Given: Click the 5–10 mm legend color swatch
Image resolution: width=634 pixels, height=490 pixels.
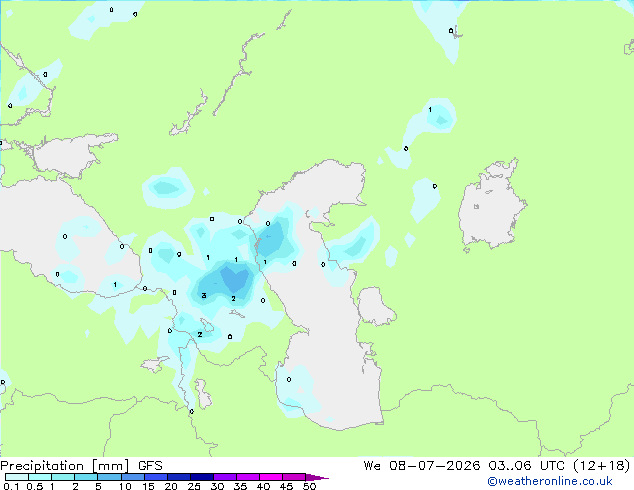Looking at the screenshot, I should coord(109,477).
